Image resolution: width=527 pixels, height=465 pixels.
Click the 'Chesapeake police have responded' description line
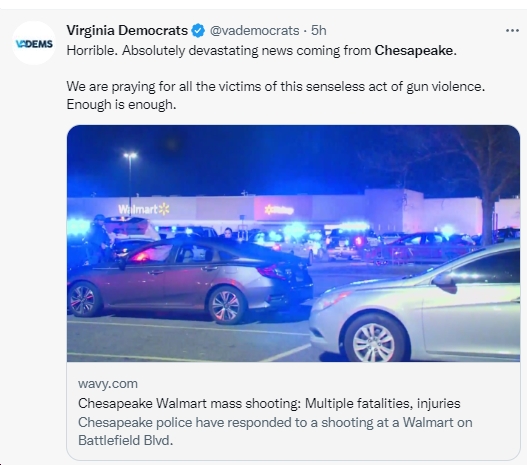pos(275,422)
